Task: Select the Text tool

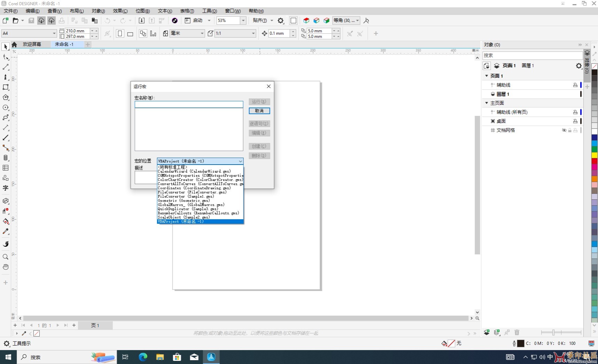Action: (x=6, y=188)
